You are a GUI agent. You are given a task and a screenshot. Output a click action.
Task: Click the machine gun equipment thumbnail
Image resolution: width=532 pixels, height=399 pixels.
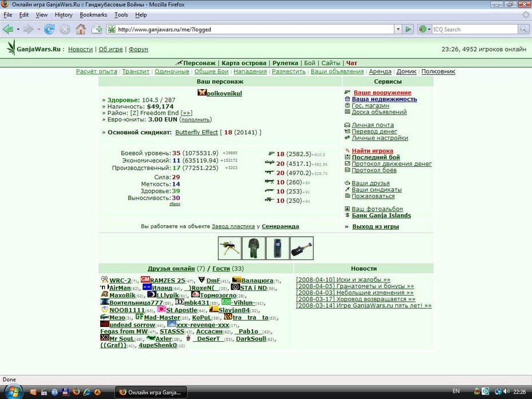pyautogui.click(x=230, y=248)
